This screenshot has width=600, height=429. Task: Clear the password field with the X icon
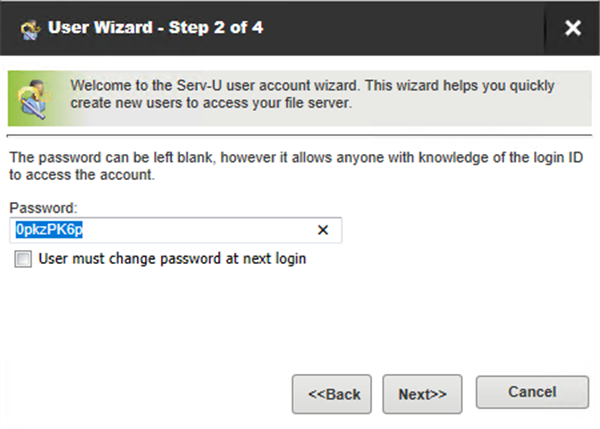[323, 231]
